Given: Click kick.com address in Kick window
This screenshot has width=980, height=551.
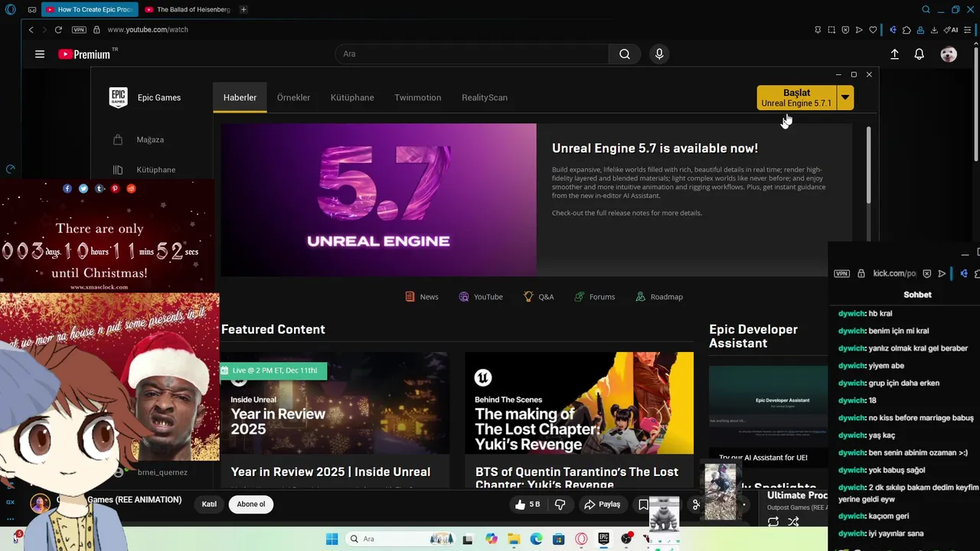Looking at the screenshot, I should 894,273.
